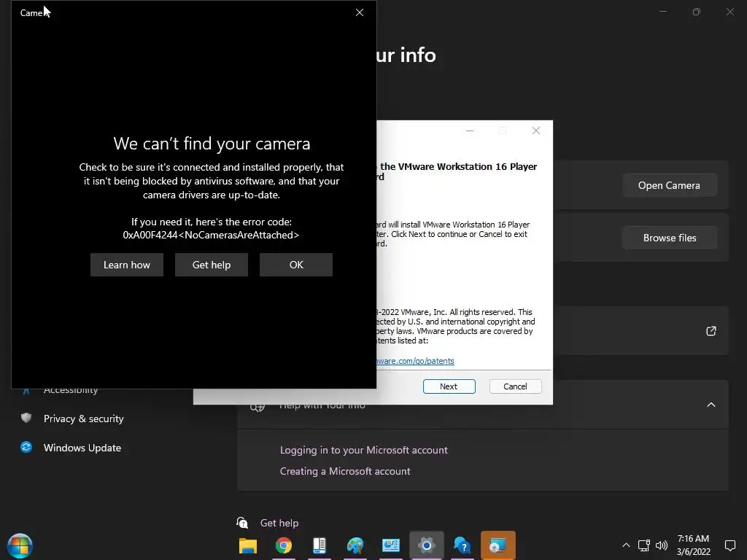Image resolution: width=747 pixels, height=560 pixels.
Task: Collapse the Help with Your info section
Action: pyautogui.click(x=711, y=405)
